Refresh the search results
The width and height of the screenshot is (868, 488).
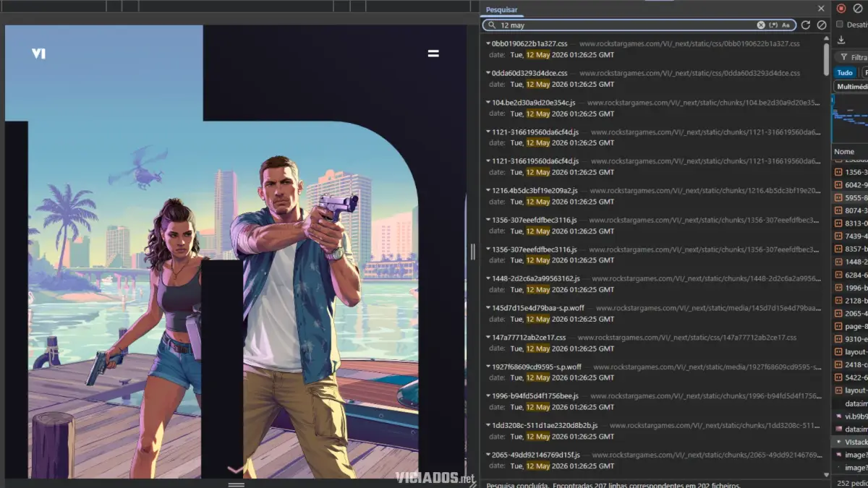pyautogui.click(x=806, y=25)
